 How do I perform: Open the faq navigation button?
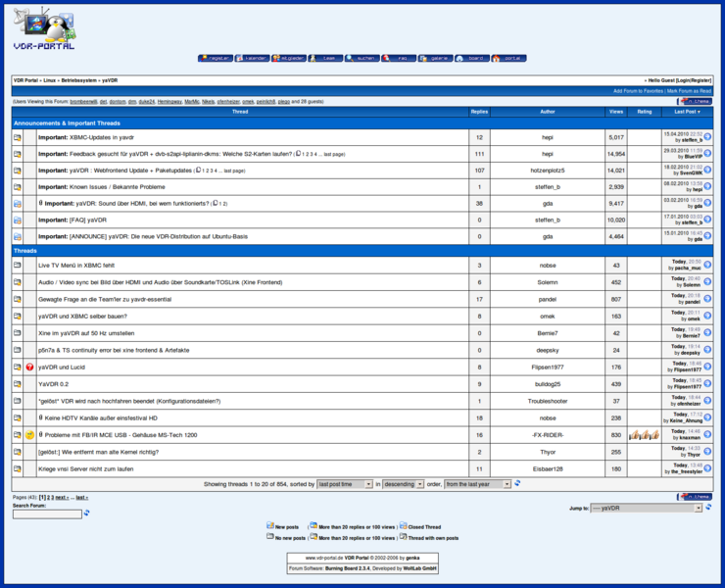click(399, 58)
